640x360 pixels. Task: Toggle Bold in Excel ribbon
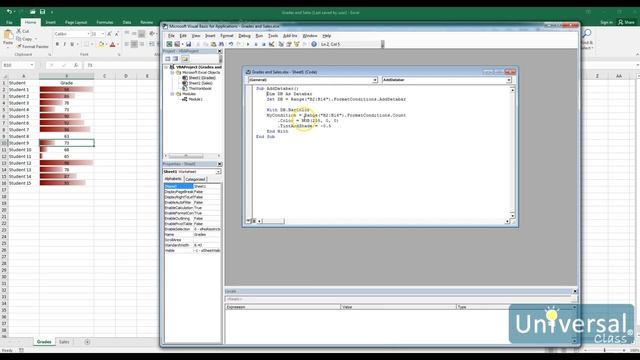pos(57,44)
